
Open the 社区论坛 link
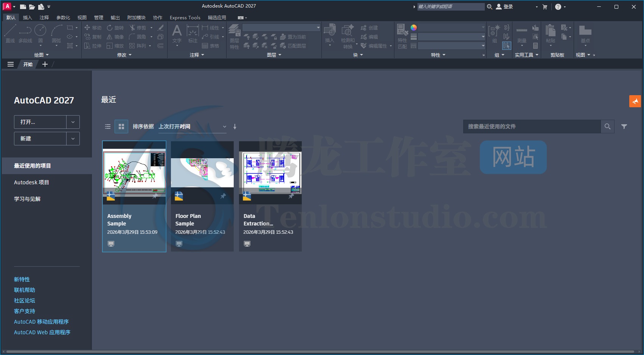(x=25, y=301)
